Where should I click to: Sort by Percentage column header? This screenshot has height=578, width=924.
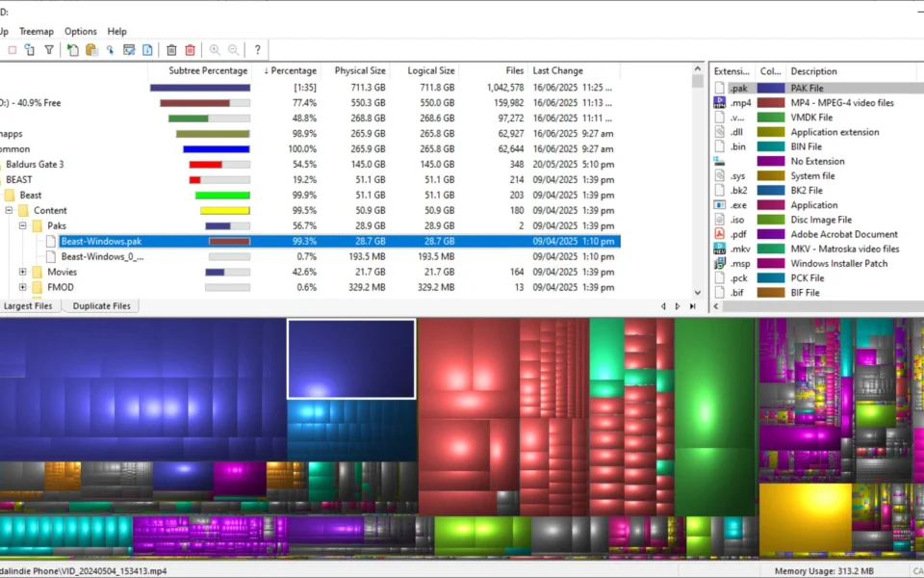(286, 70)
